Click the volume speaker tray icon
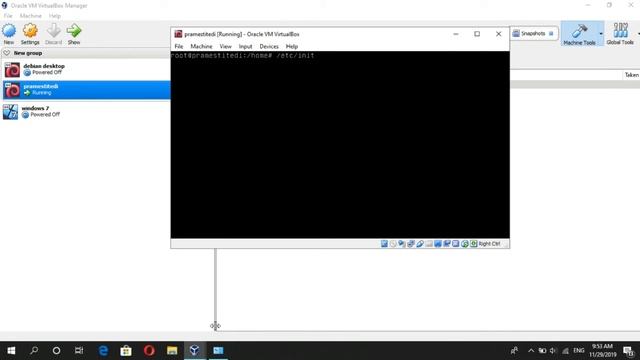Screen dimensions: 640x360 tap(553, 351)
